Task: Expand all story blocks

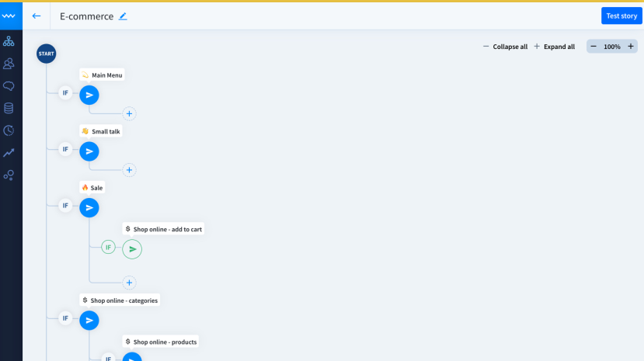Action: tap(554, 47)
